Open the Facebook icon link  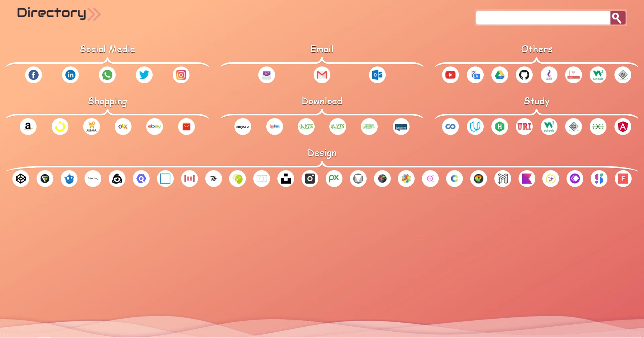[34, 75]
